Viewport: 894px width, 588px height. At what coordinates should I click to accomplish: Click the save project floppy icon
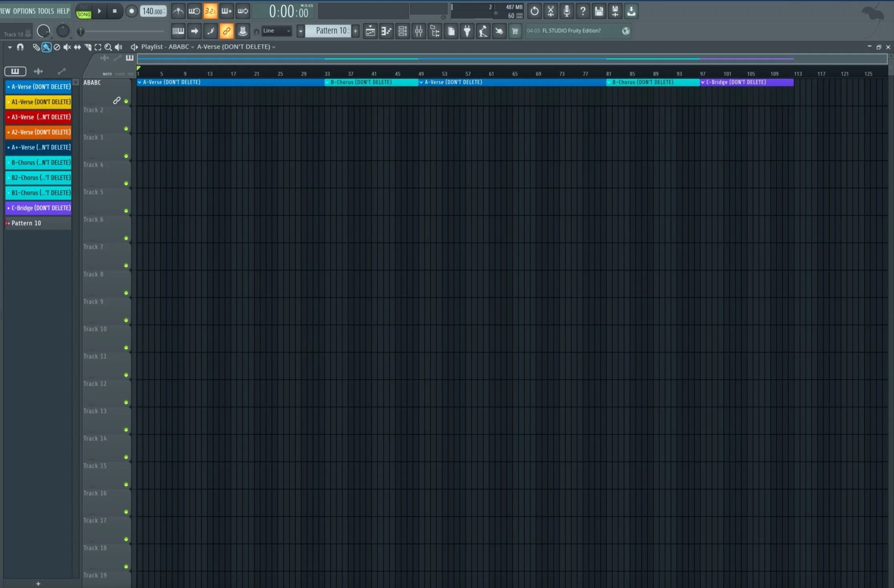(x=599, y=11)
